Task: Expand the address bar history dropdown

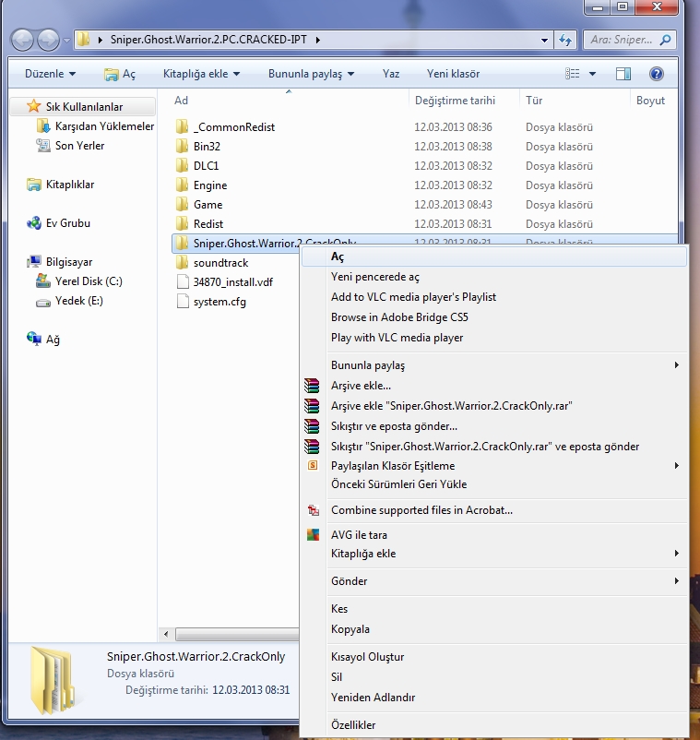Action: (544, 40)
